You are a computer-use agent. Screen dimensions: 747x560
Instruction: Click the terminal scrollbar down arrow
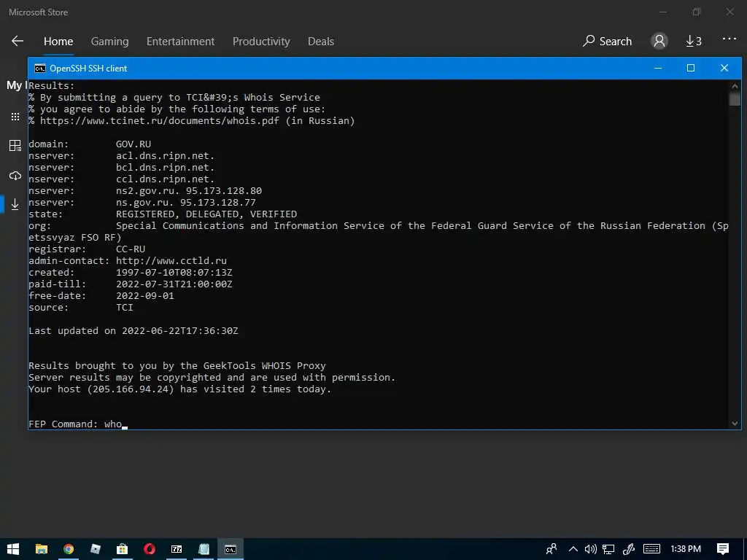(x=735, y=424)
